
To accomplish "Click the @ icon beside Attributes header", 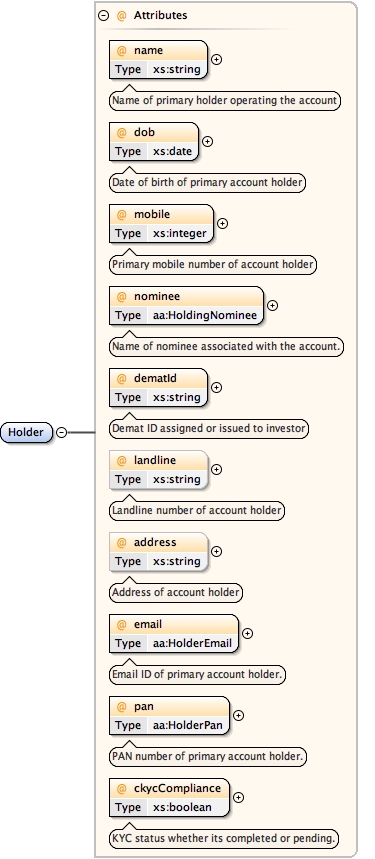I will (122, 15).
